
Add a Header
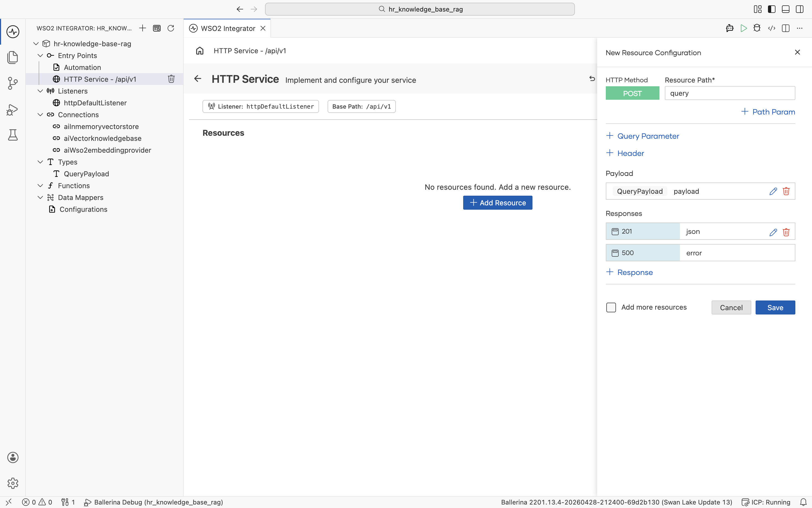(x=625, y=153)
